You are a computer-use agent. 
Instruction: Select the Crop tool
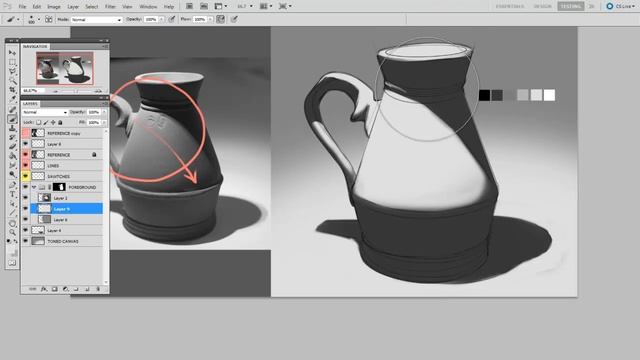[12, 90]
